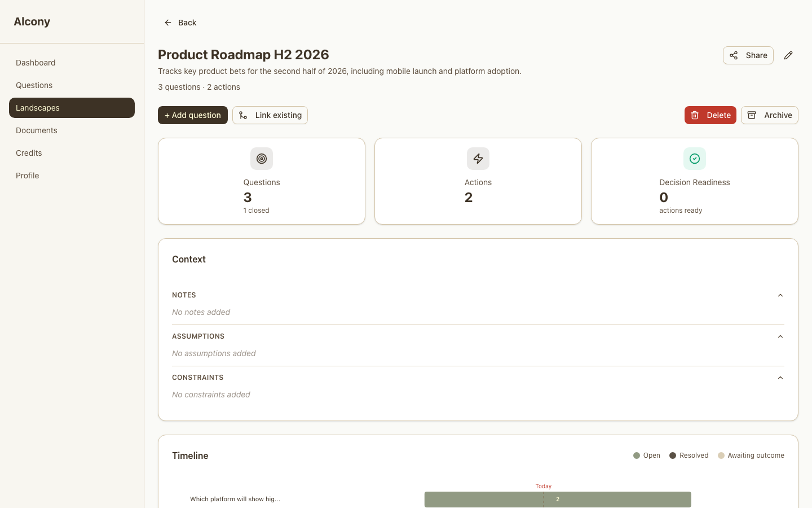Viewport: 812px width, 508px height.
Task: Click the Questions count value 3
Action: coord(248,198)
